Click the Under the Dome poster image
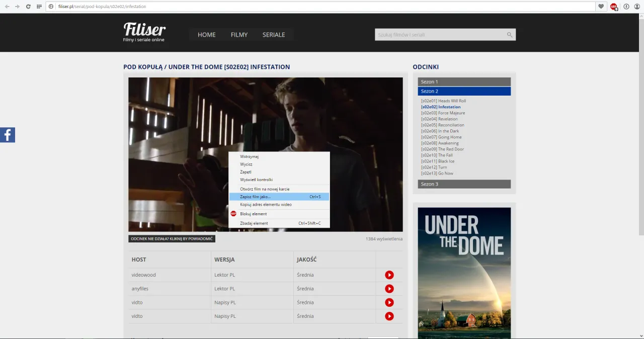The width and height of the screenshot is (644, 339). [x=464, y=273]
